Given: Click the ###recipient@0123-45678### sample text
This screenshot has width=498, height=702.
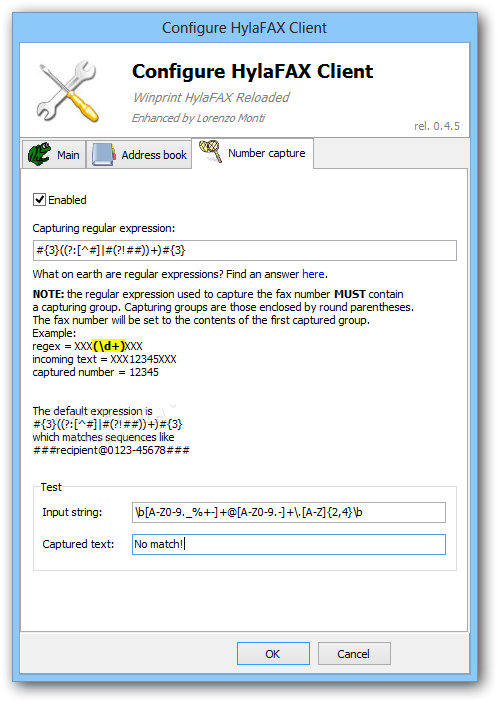Looking at the screenshot, I should click(x=111, y=450).
